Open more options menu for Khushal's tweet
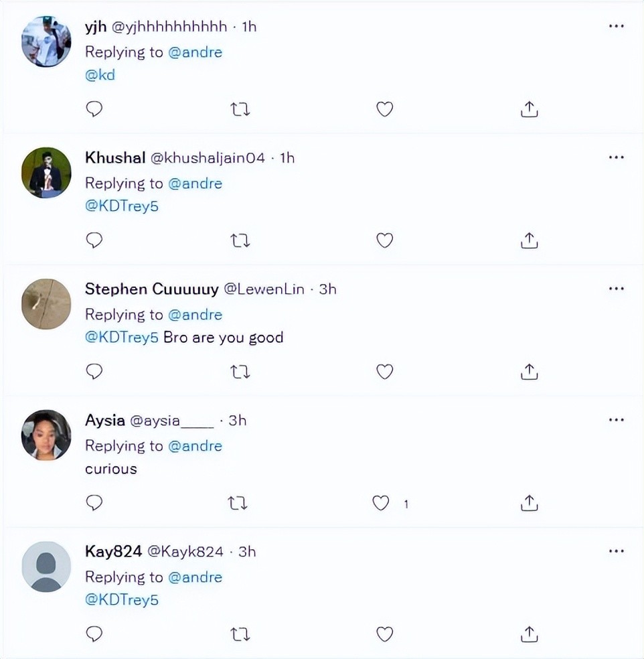This screenshot has width=644, height=659. tap(616, 157)
